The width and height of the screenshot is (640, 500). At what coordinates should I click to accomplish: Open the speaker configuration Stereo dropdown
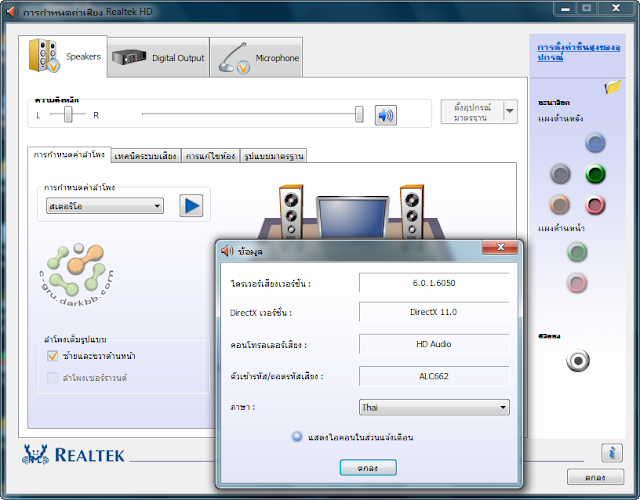coord(105,206)
